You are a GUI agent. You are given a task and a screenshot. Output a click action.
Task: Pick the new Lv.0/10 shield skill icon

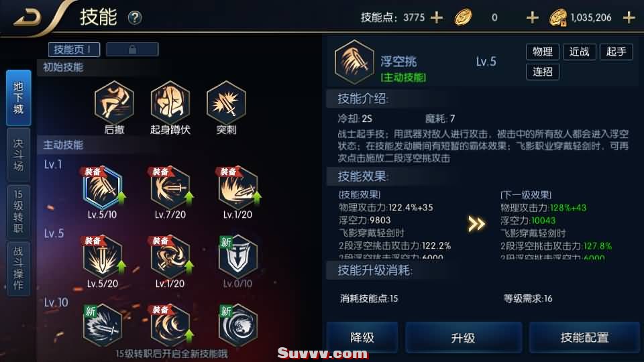[x=237, y=257]
